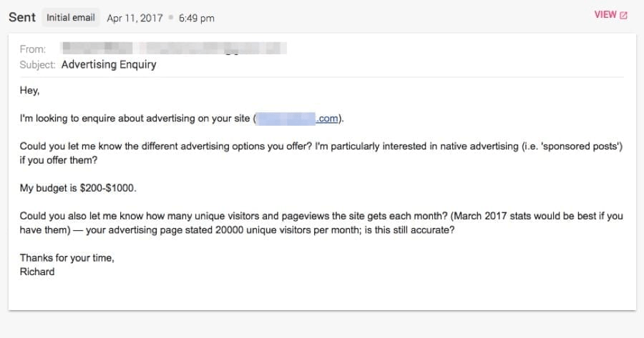
Task: Click the Sent status label
Action: coord(22,18)
